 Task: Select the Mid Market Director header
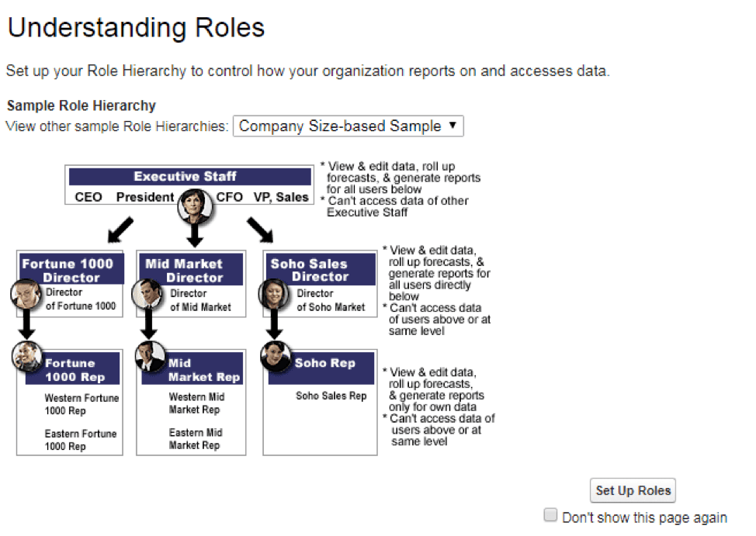tap(191, 269)
